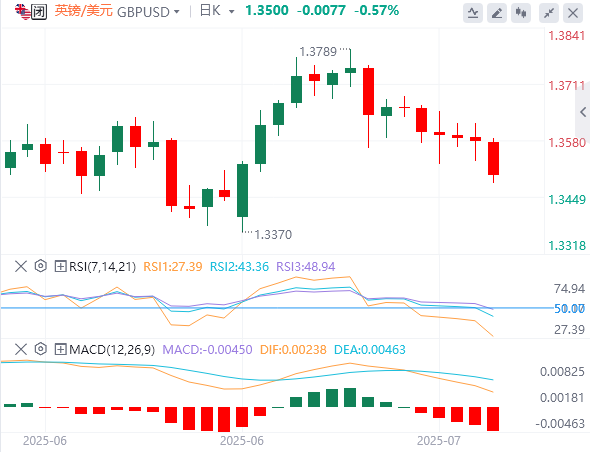
Task: Open the line chart indicator icon
Action: click(473, 13)
